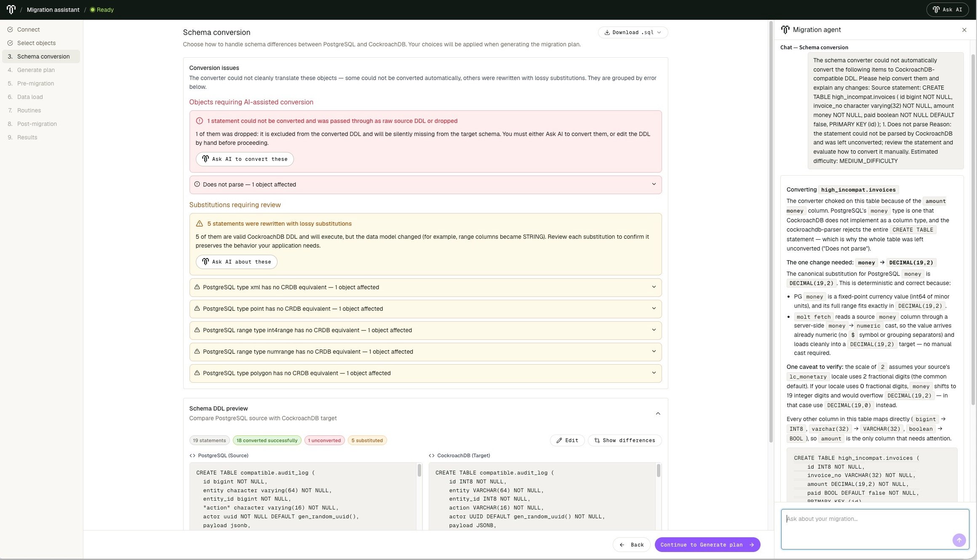Click Show differences button
977x560 pixels.
625,440
